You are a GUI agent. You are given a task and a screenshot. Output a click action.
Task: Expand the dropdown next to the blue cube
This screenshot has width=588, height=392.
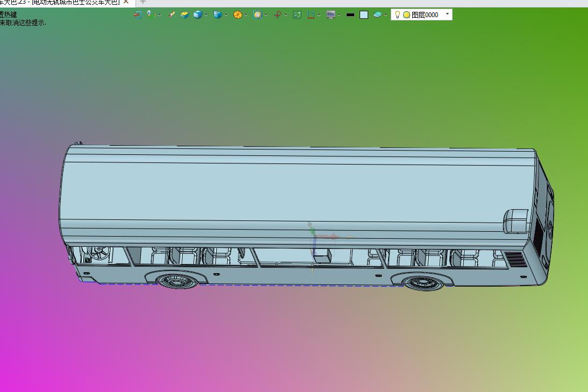click(x=206, y=15)
